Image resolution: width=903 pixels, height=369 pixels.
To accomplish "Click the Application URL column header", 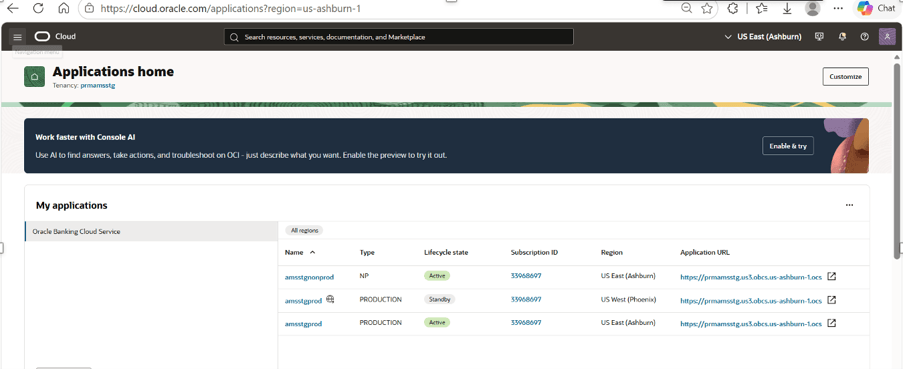I will (x=705, y=252).
